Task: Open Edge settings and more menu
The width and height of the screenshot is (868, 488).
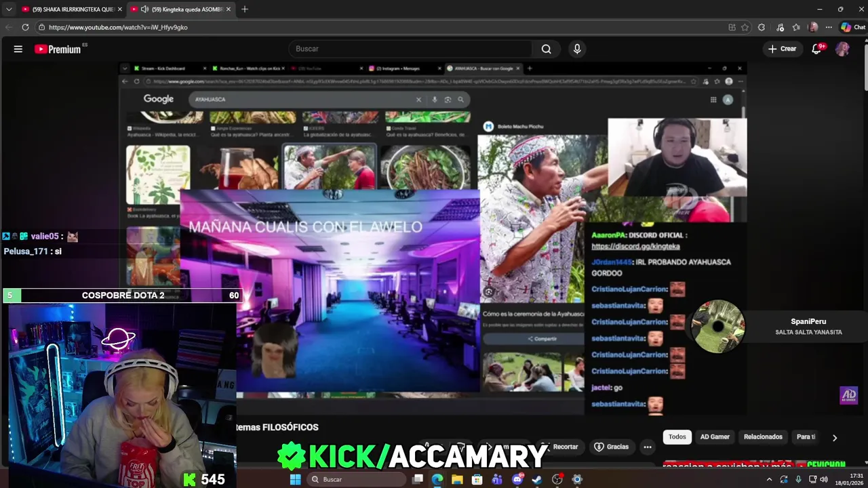Action: click(829, 27)
